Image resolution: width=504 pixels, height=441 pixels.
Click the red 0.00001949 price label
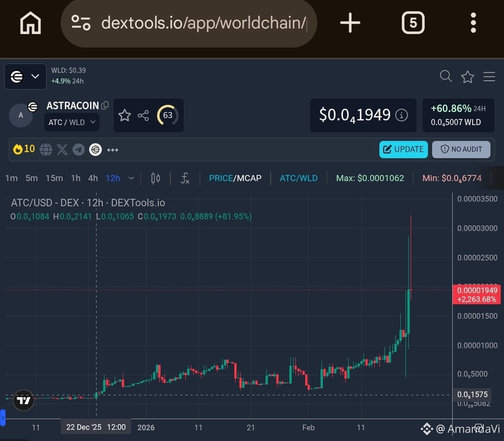pos(476,294)
